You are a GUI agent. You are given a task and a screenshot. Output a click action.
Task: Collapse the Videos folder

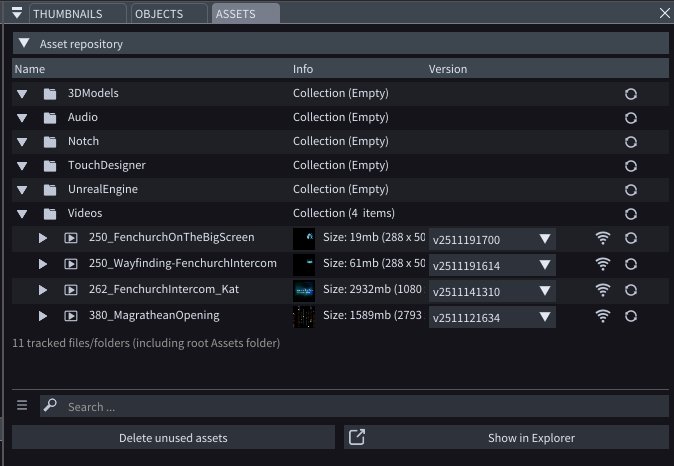click(22, 214)
